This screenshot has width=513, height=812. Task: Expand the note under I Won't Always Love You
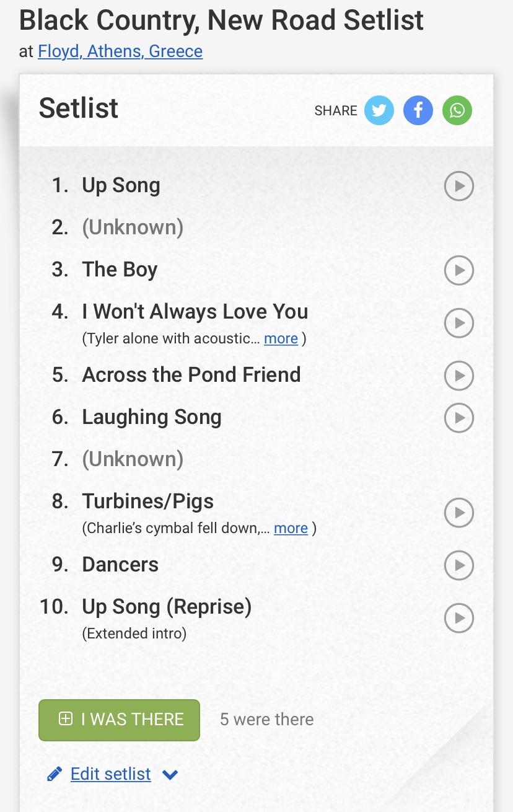point(281,338)
